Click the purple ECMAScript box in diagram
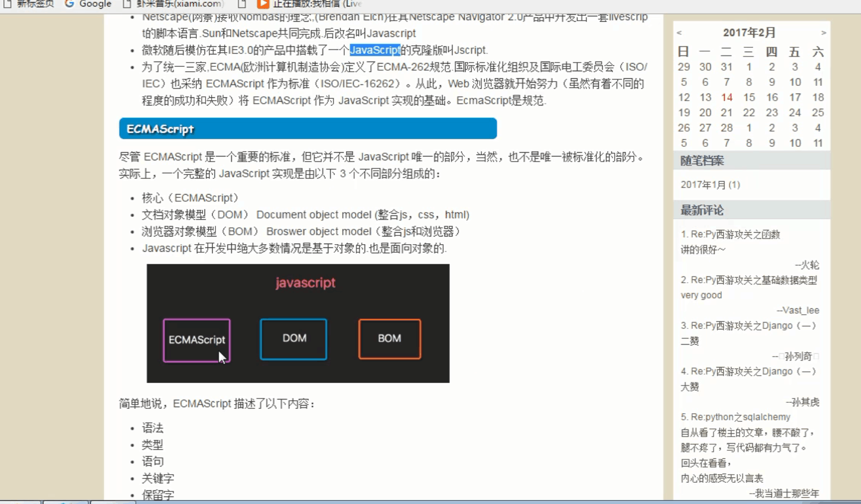Viewport: 861px width, 504px height. [x=197, y=340]
